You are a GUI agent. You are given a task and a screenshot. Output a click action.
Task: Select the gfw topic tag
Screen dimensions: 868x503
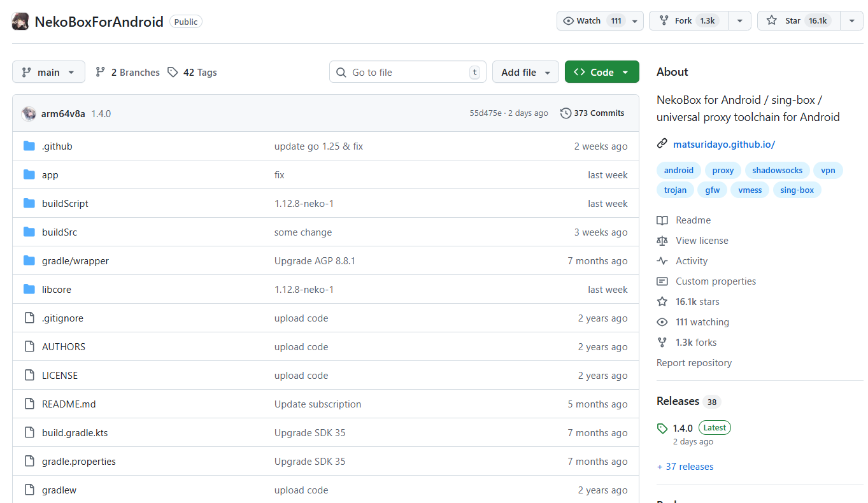713,190
